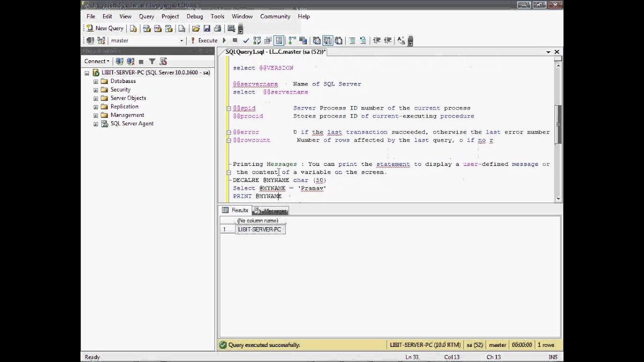The height and width of the screenshot is (362, 644).
Task: Expand the Server Objects folder
Action: pyautogui.click(x=96, y=99)
